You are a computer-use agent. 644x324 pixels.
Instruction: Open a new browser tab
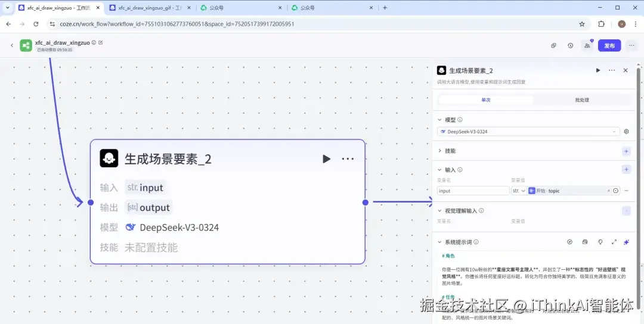385,8
